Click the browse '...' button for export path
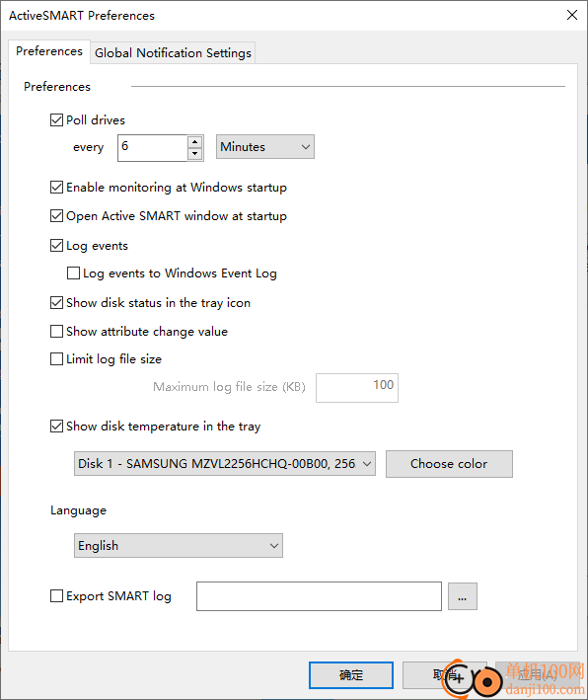 (x=462, y=596)
